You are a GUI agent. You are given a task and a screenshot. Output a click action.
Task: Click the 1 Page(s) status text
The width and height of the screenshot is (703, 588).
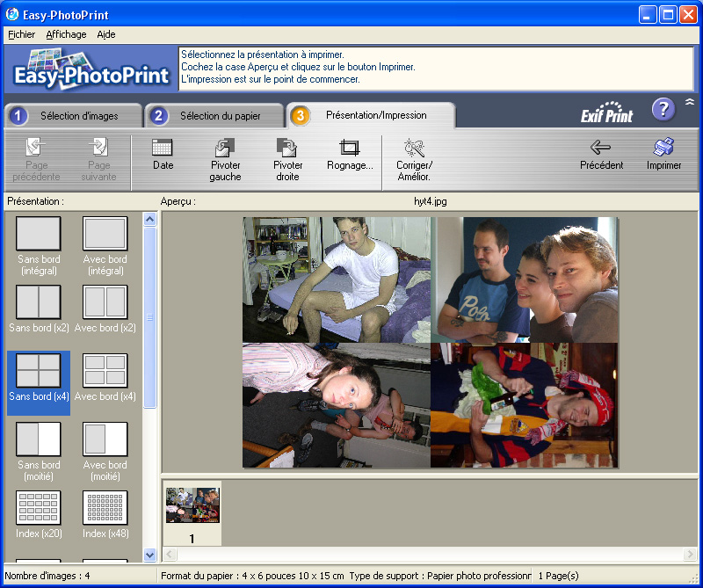(559, 576)
